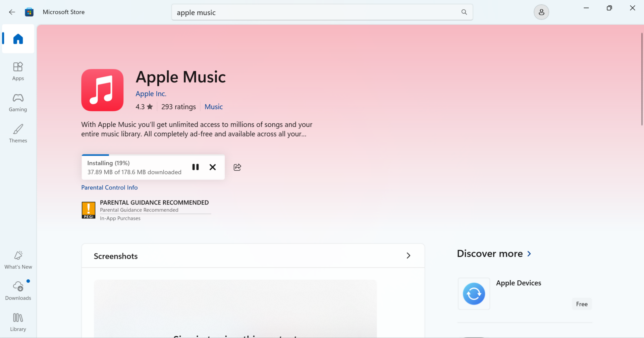Image resolution: width=644 pixels, height=338 pixels.
Task: Open the Apple Devices app title
Action: click(519, 283)
